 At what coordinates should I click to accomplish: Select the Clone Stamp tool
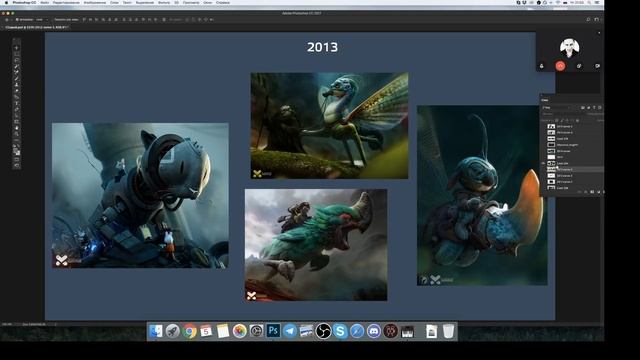click(16, 84)
